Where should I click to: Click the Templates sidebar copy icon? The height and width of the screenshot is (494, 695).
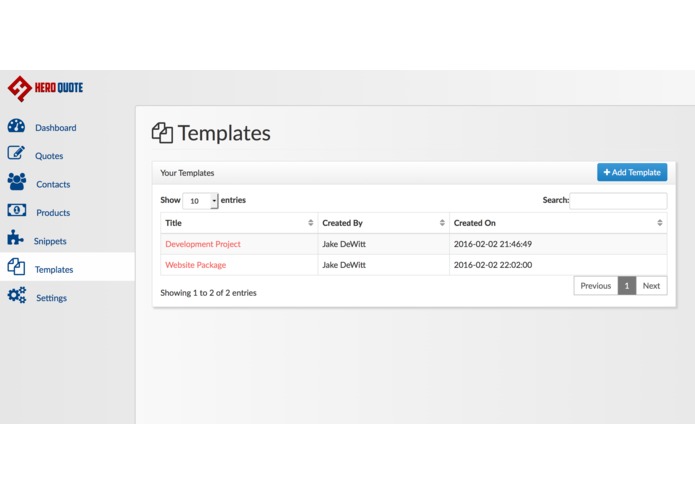16,267
